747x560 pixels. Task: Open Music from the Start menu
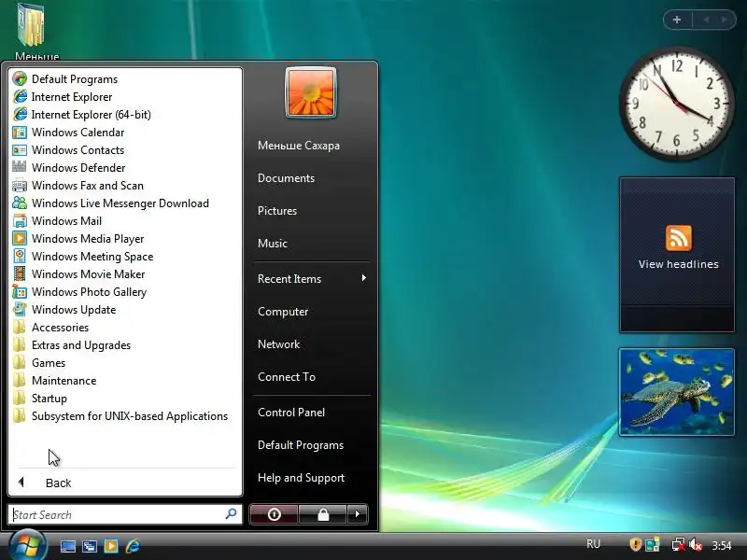click(273, 244)
